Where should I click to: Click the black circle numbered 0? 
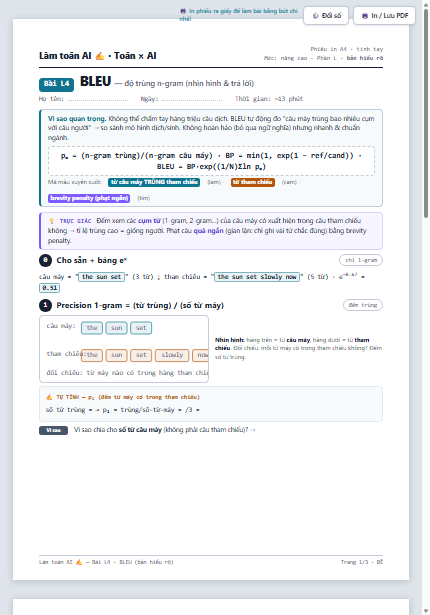point(46,260)
